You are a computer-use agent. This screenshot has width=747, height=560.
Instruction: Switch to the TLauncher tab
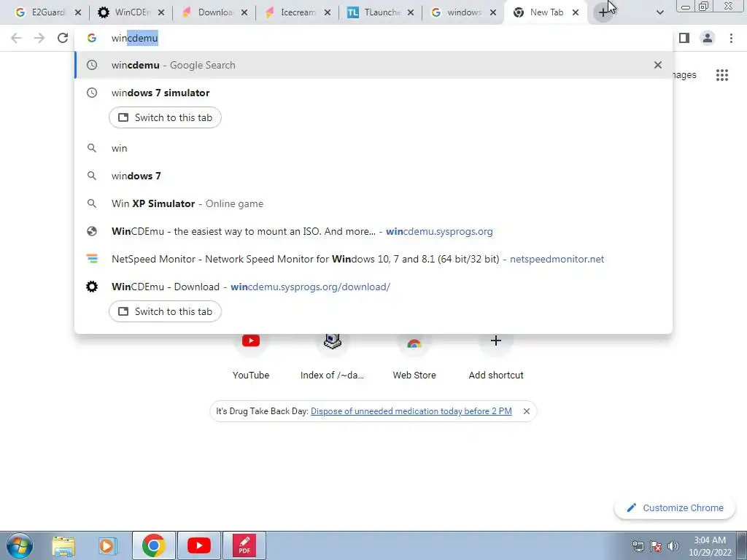point(376,12)
